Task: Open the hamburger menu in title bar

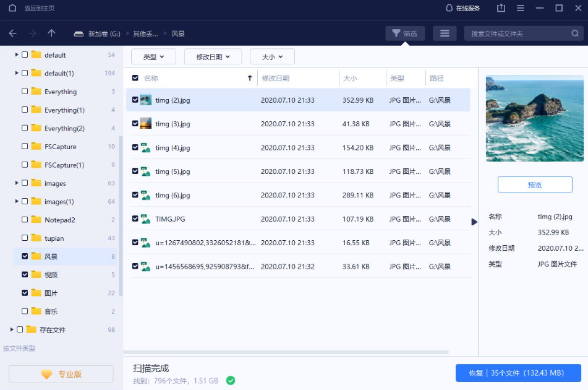Action: point(521,8)
